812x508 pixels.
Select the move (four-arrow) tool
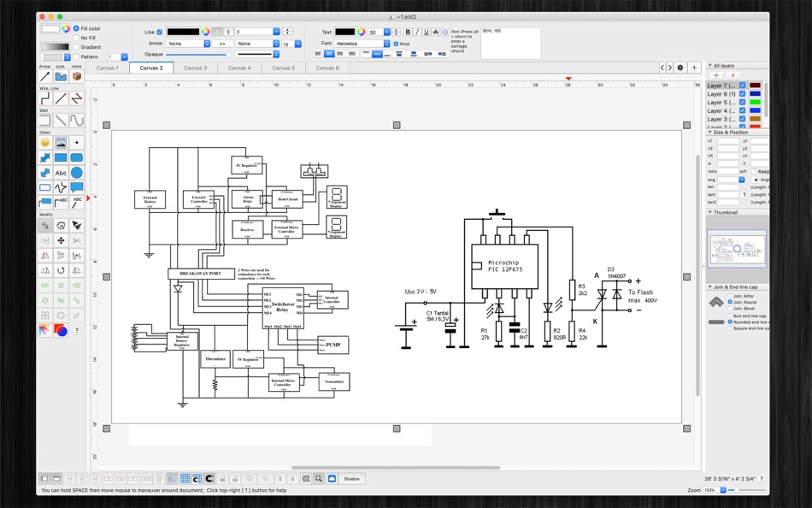tap(61, 240)
